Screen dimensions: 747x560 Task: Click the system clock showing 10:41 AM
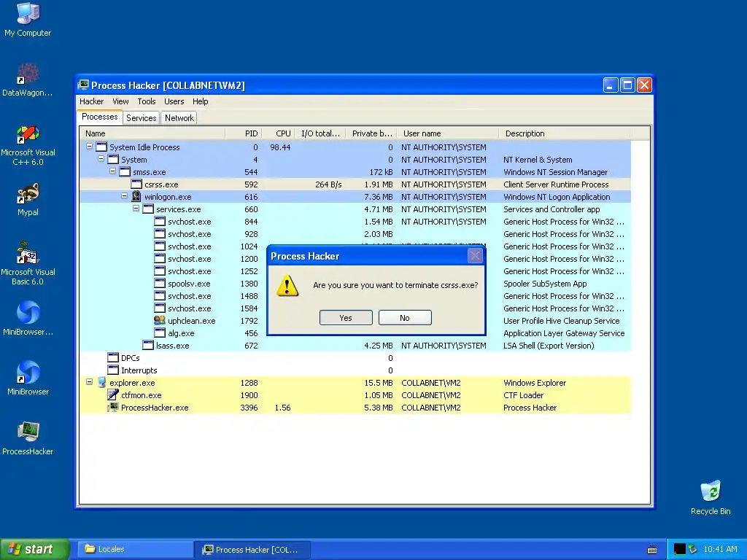720,549
